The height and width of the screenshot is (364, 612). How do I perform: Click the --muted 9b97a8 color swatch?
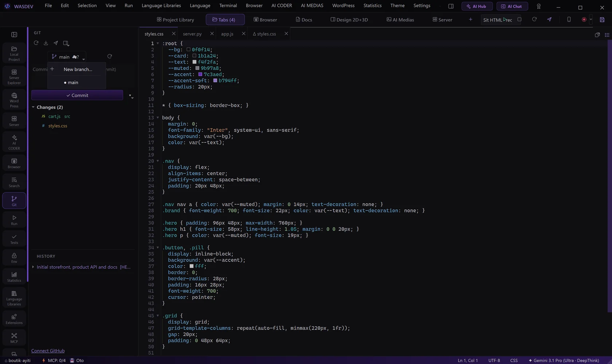coord(197,68)
